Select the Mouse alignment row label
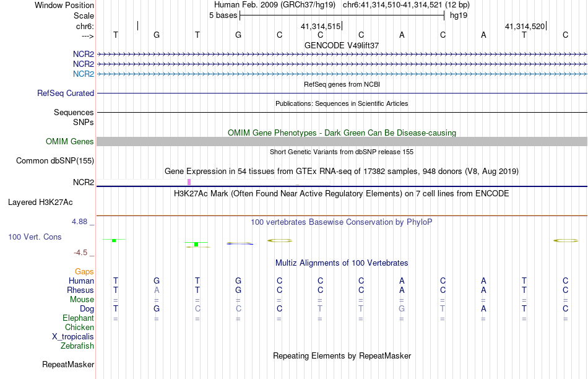The image size is (588, 379). (x=82, y=300)
